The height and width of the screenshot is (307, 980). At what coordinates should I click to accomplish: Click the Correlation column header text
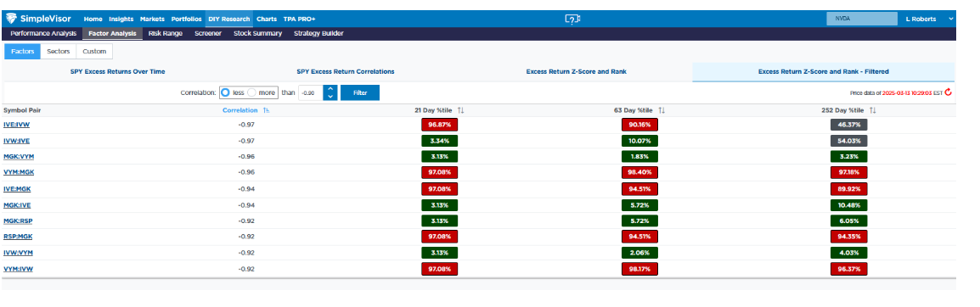pyautogui.click(x=240, y=109)
